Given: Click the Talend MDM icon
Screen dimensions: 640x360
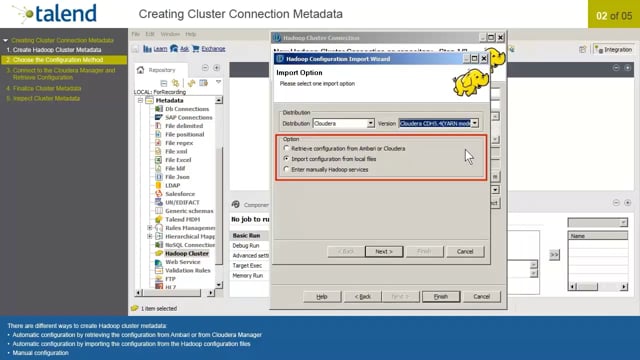Looking at the screenshot, I should (x=158, y=219).
